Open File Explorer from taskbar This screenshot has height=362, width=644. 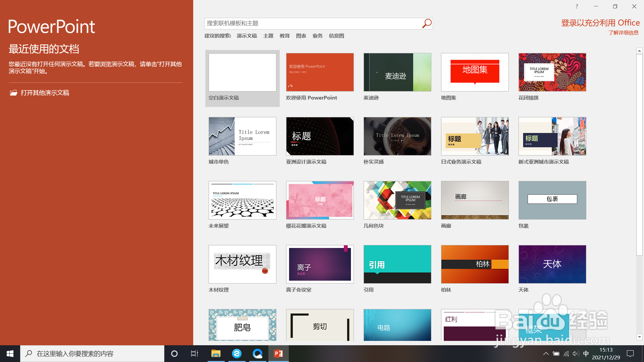click(x=216, y=354)
